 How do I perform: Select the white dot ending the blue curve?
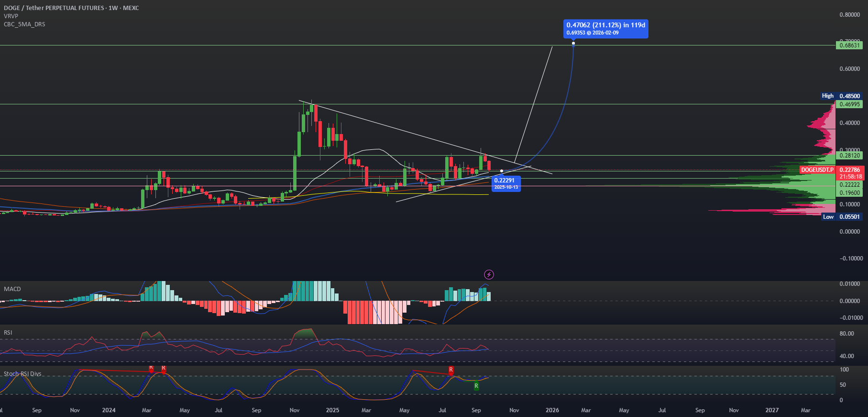(573, 44)
